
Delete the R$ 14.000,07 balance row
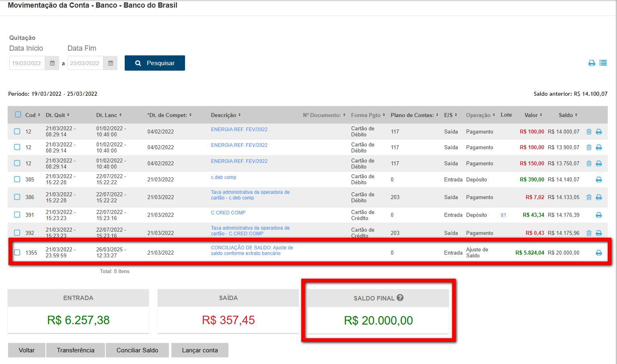coord(589,132)
